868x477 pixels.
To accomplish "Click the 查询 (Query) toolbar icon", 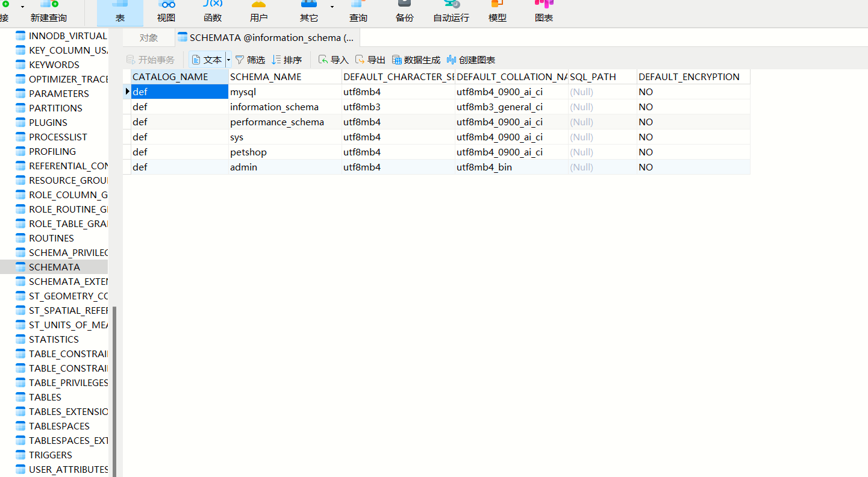I will click(358, 11).
